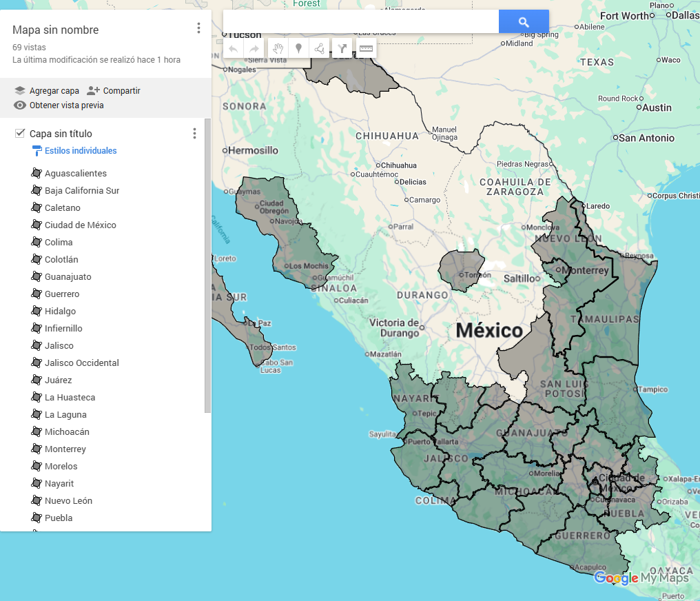Select the draw line tool

pos(319,48)
